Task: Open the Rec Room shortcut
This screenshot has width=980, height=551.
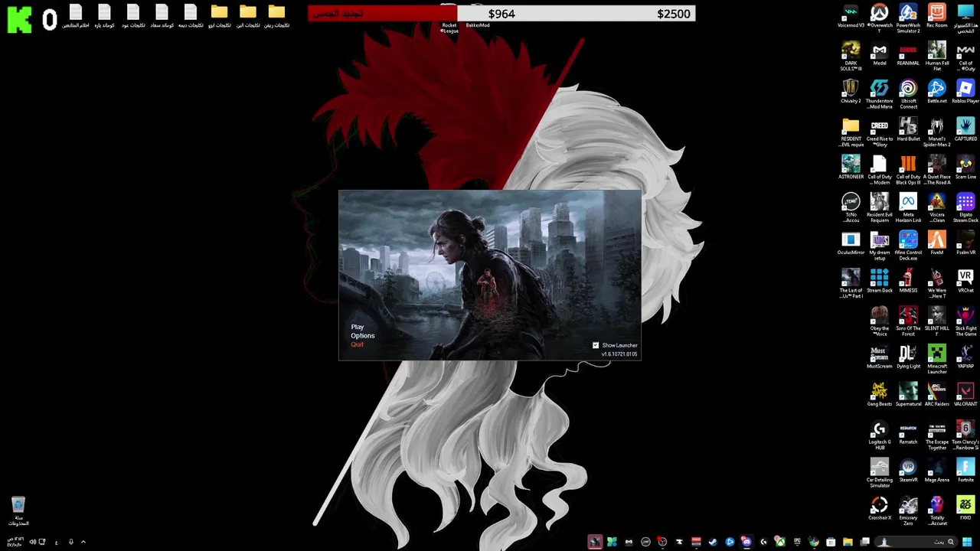Action: (x=937, y=17)
